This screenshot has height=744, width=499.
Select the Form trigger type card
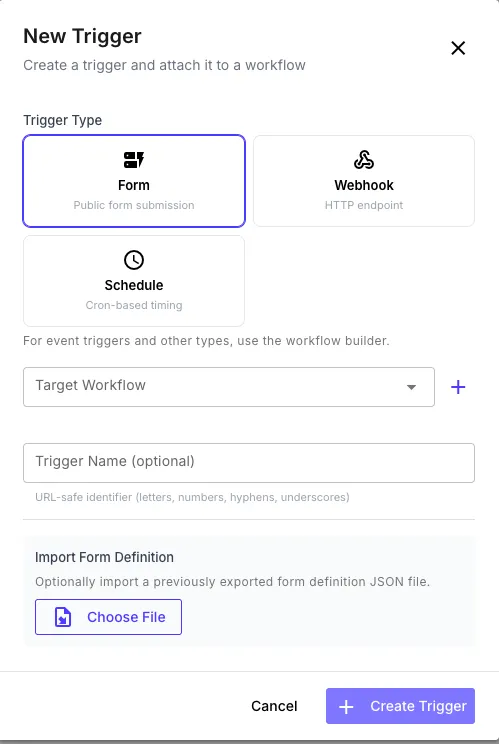click(134, 181)
